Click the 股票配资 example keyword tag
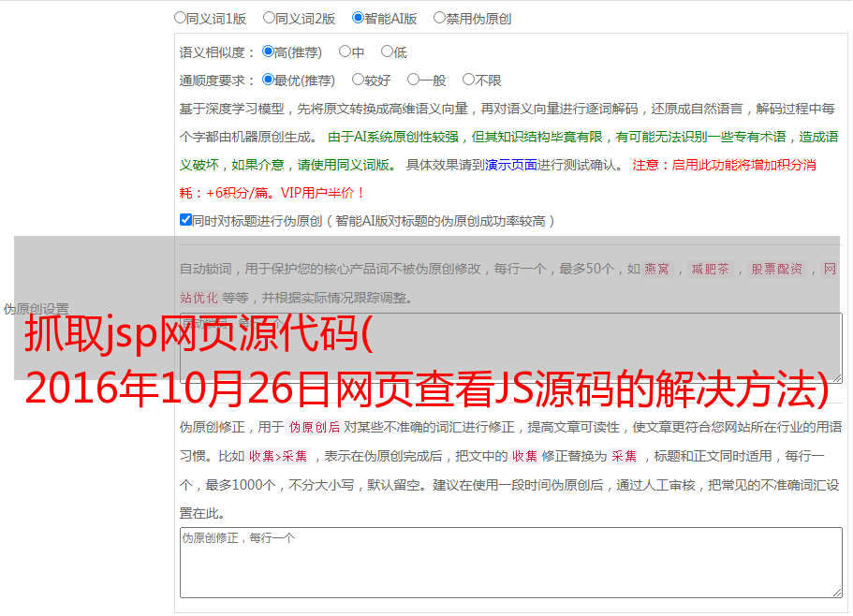The height and width of the screenshot is (616, 853). click(x=776, y=269)
